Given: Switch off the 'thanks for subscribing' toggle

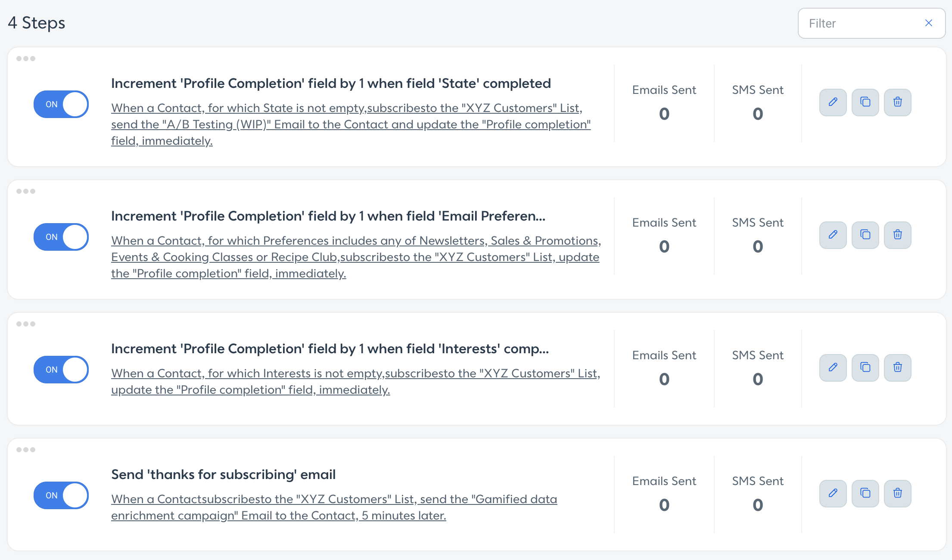Looking at the screenshot, I should click(x=61, y=495).
